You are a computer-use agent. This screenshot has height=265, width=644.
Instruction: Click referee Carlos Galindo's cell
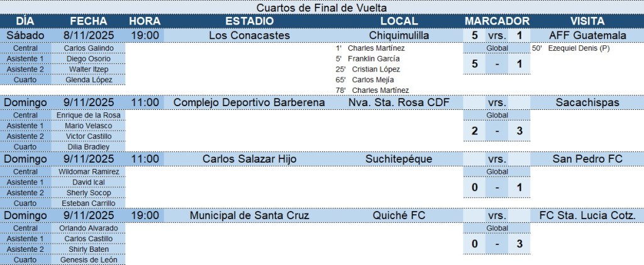click(87, 48)
